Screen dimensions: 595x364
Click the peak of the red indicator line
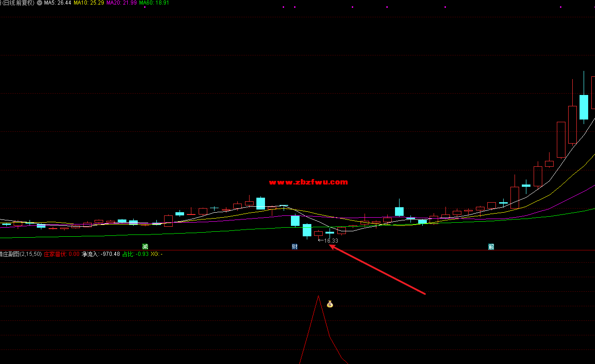319,296
